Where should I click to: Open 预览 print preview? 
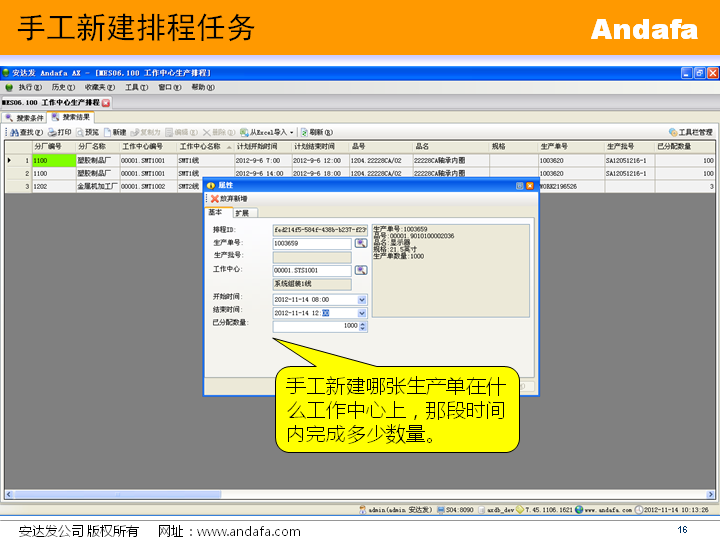point(87,132)
